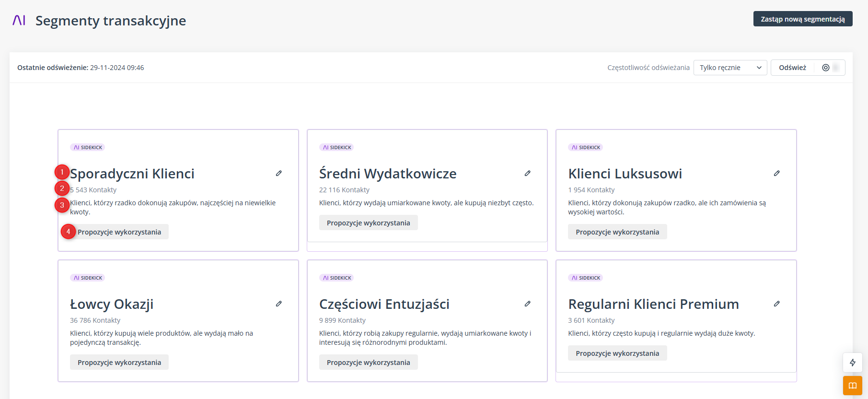868x399 pixels.
Task: Click pencil icon next to Klienci Luksusowi
Action: pos(777,173)
